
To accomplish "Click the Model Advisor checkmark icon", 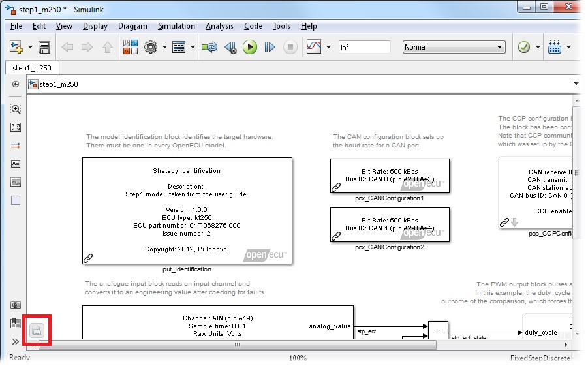I will (x=524, y=47).
